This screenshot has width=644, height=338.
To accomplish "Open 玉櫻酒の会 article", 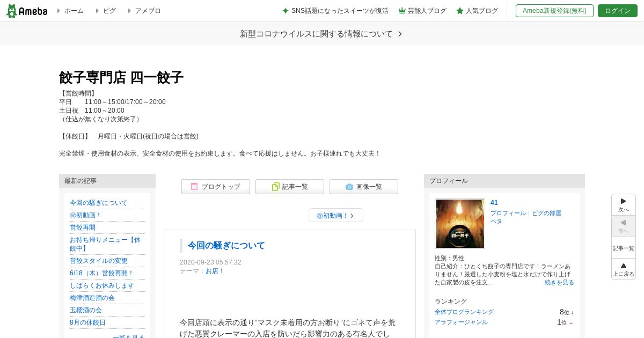I will tap(86, 310).
